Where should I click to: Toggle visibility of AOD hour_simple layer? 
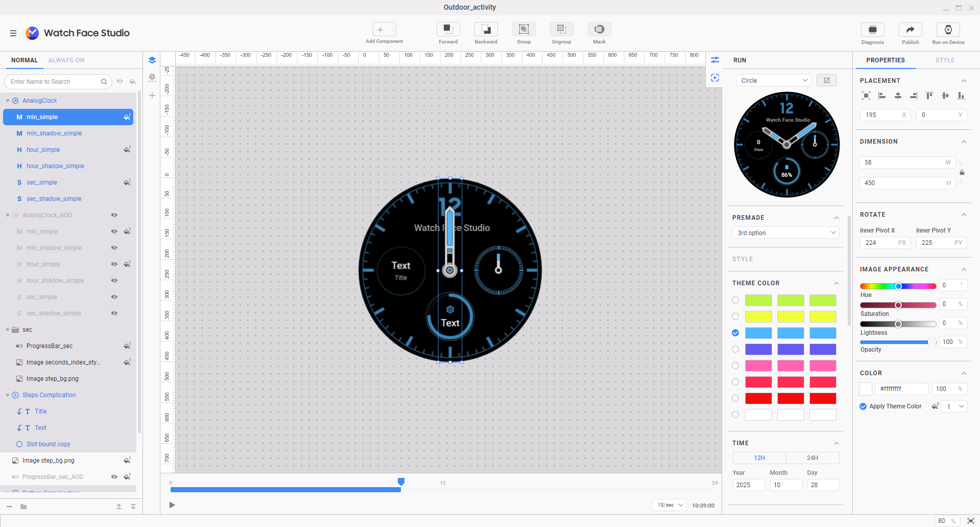(114, 264)
